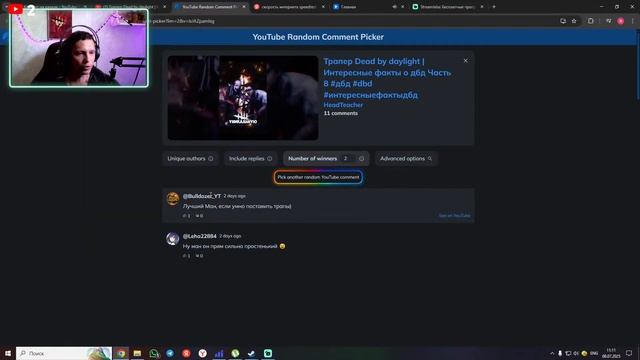
Task: Toggle the Include replies option
Action: pos(250,158)
